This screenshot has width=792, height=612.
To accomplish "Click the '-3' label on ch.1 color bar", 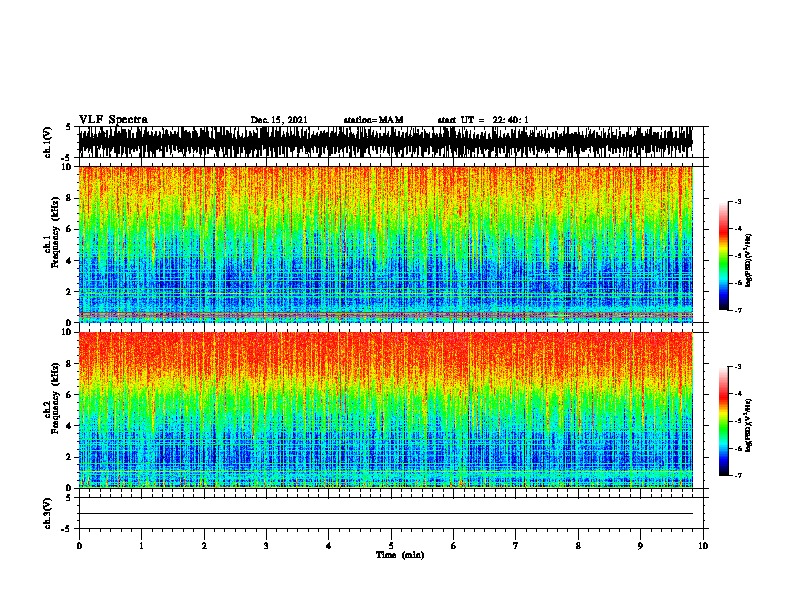I will point(738,201).
